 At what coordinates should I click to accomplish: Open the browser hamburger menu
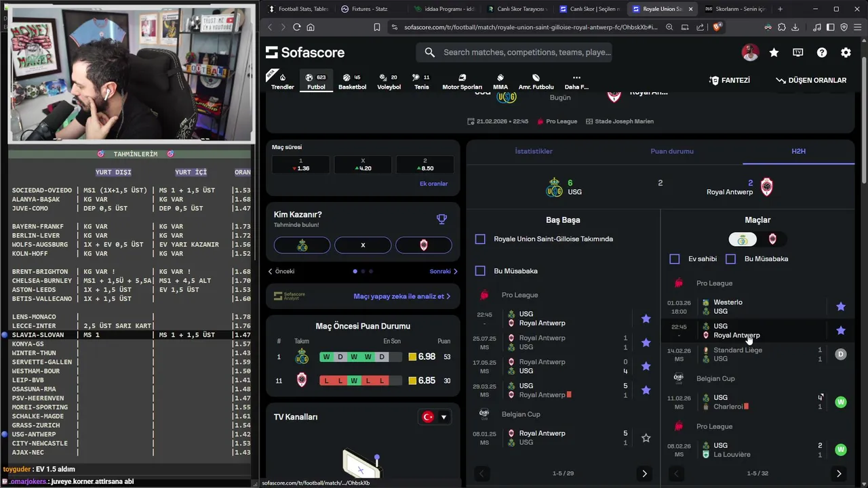point(858,27)
